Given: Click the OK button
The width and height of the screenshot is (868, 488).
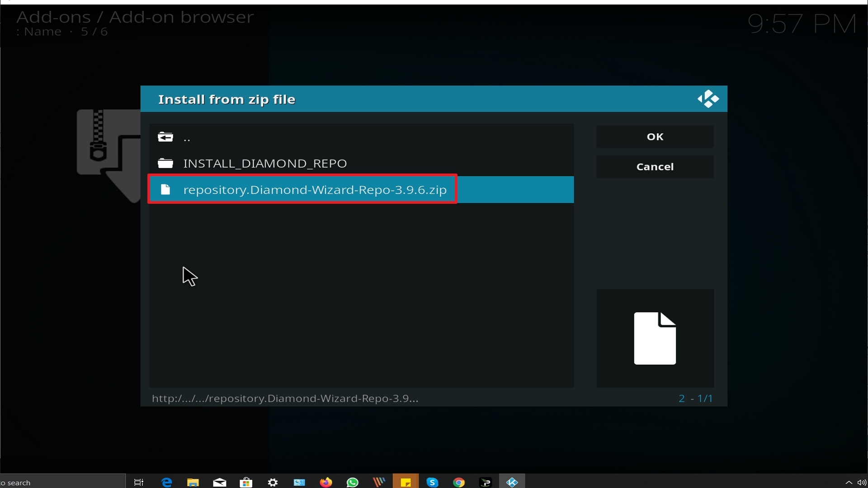Looking at the screenshot, I should click(x=655, y=136).
